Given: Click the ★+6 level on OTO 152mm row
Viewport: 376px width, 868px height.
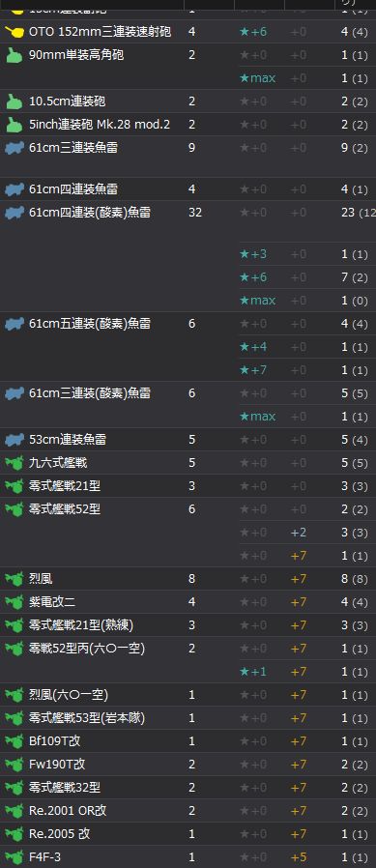Looking at the screenshot, I should coord(253,32).
